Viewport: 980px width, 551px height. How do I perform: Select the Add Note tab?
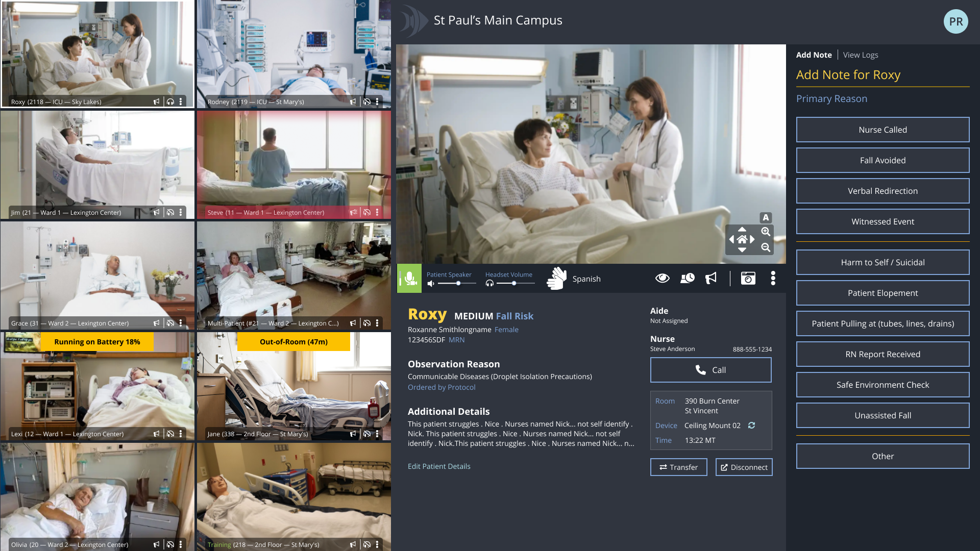tap(814, 55)
